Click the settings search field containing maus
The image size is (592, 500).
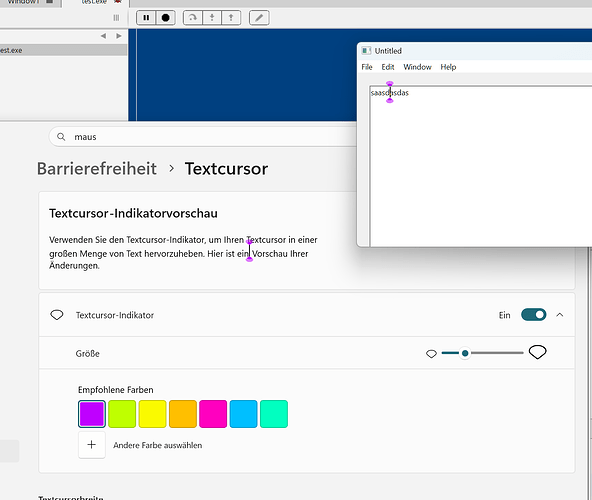pos(204,137)
